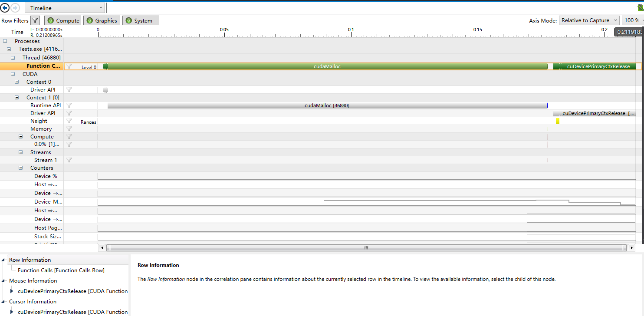Select the Runtime API row label
The height and width of the screenshot is (316, 644).
tap(46, 105)
